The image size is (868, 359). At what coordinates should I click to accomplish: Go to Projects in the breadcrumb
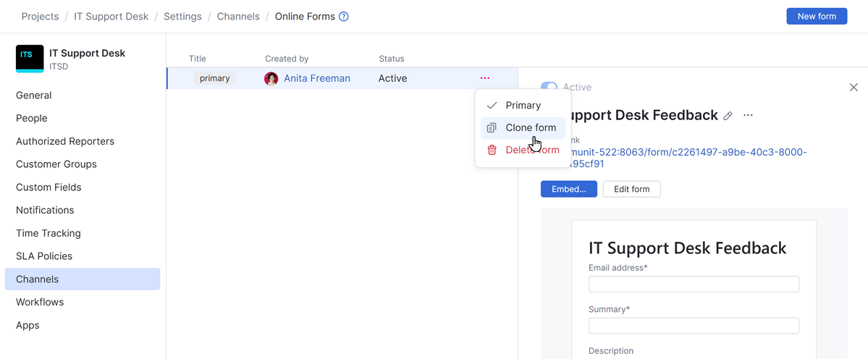click(x=40, y=17)
